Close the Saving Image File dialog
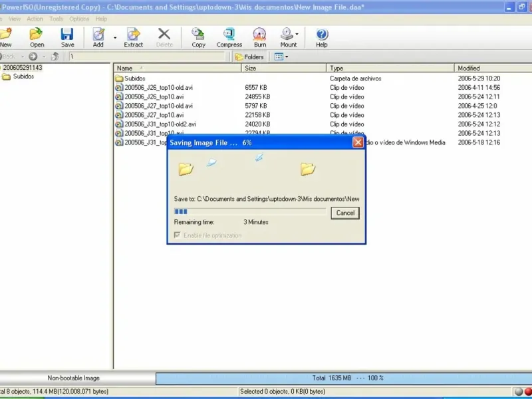Image resolution: width=532 pixels, height=399 pixels. click(358, 142)
